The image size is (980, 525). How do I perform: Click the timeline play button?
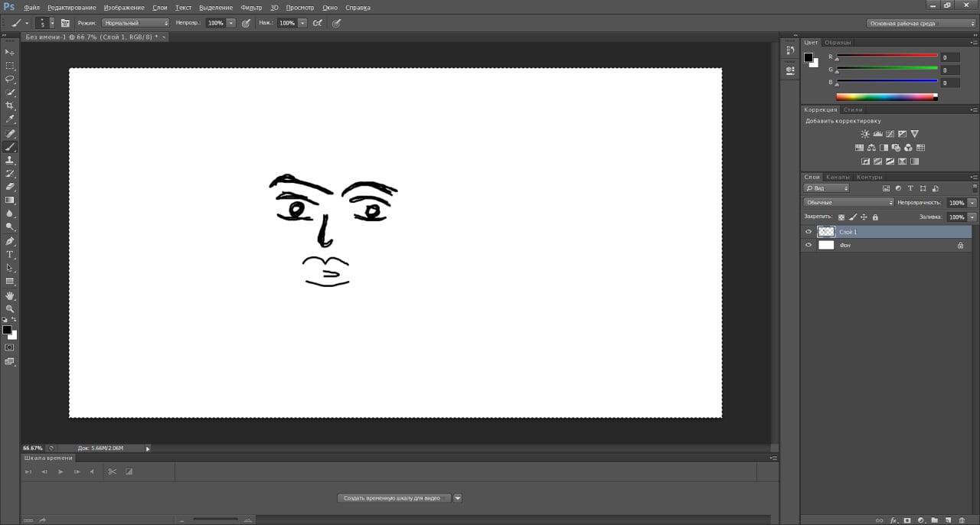[x=60, y=471]
